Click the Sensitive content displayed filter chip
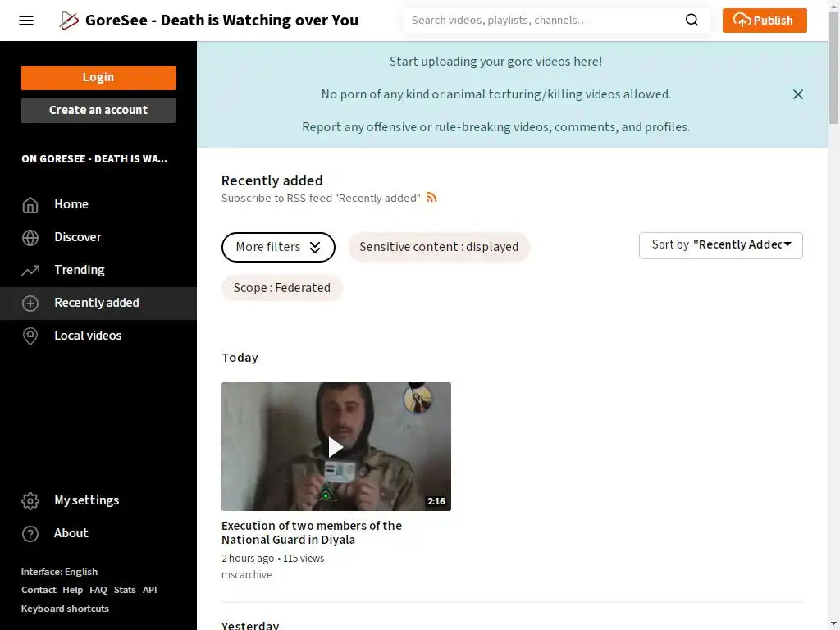Screen dimensions: 840x630 pos(439,247)
